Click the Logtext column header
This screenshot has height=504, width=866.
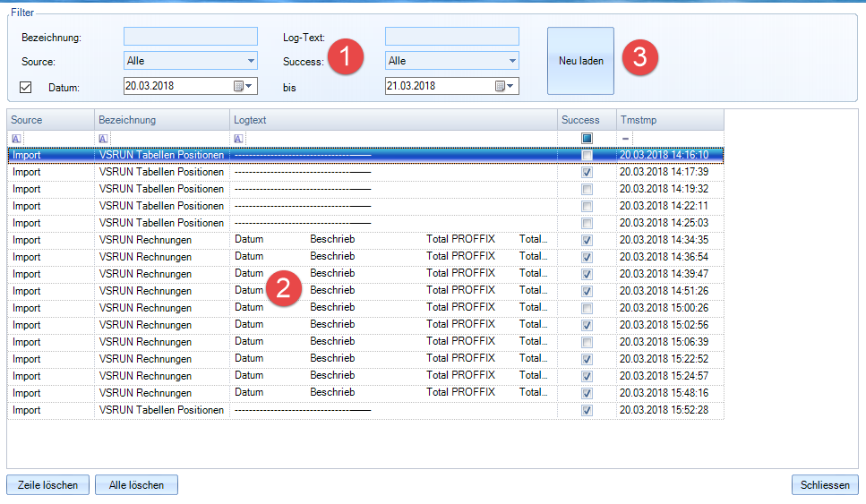tap(392, 120)
